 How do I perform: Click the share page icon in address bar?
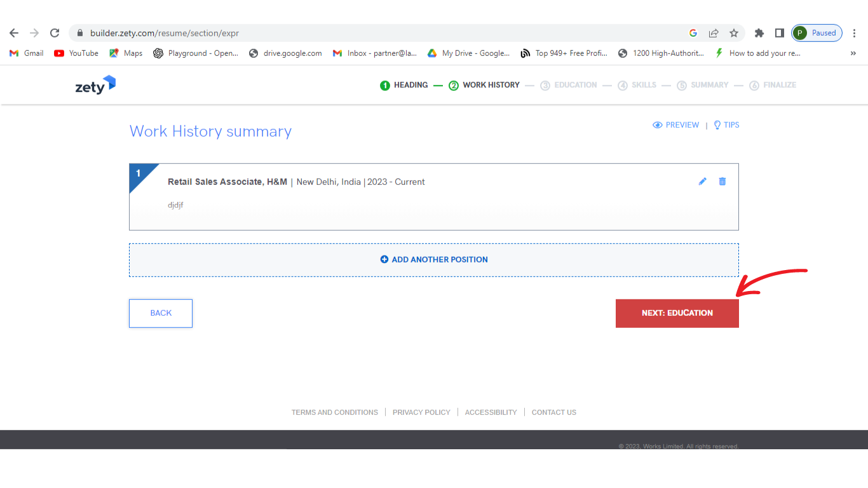tap(714, 33)
